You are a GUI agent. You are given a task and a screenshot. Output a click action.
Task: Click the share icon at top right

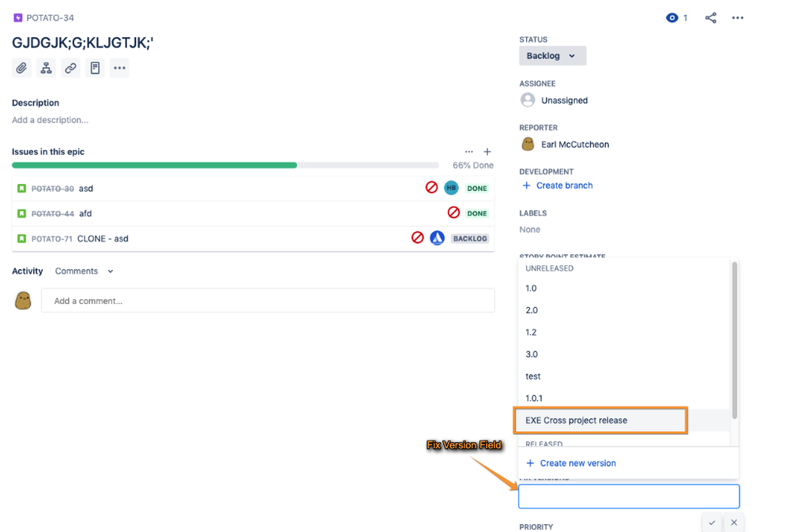point(710,17)
